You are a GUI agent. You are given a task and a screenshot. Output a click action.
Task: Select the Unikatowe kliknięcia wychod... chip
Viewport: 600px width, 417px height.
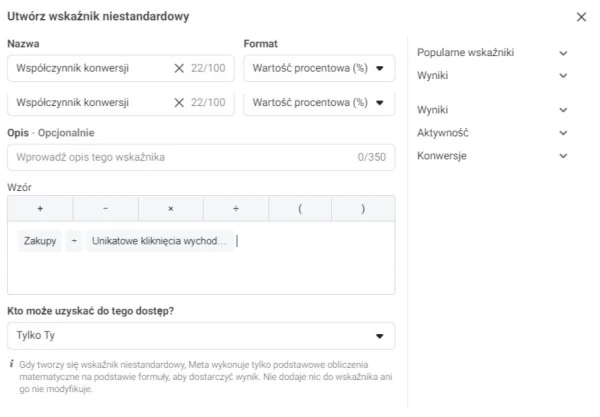pyautogui.click(x=159, y=241)
